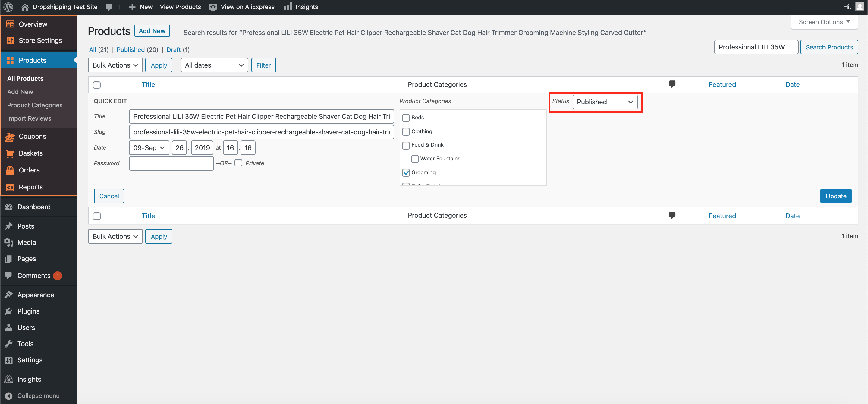Expand the top Bulk Actions dropdown
This screenshot has height=404, width=868.
point(115,65)
